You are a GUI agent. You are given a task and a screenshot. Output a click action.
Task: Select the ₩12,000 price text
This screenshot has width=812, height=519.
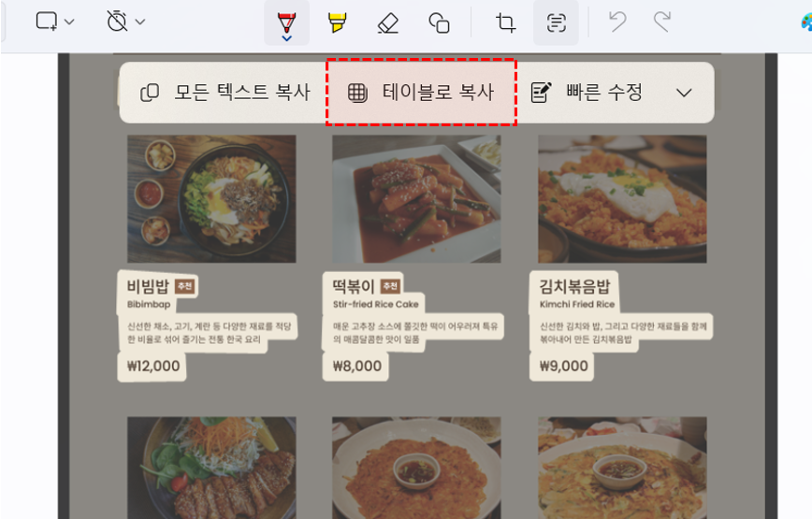153,367
